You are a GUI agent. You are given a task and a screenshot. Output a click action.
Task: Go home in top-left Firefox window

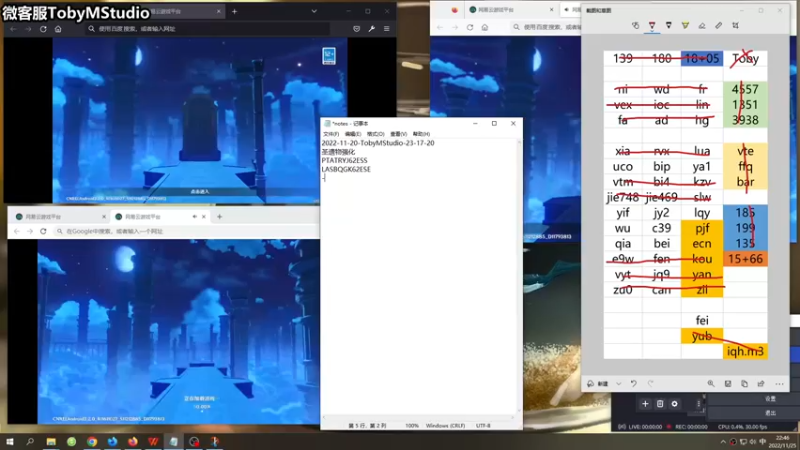tap(58, 29)
